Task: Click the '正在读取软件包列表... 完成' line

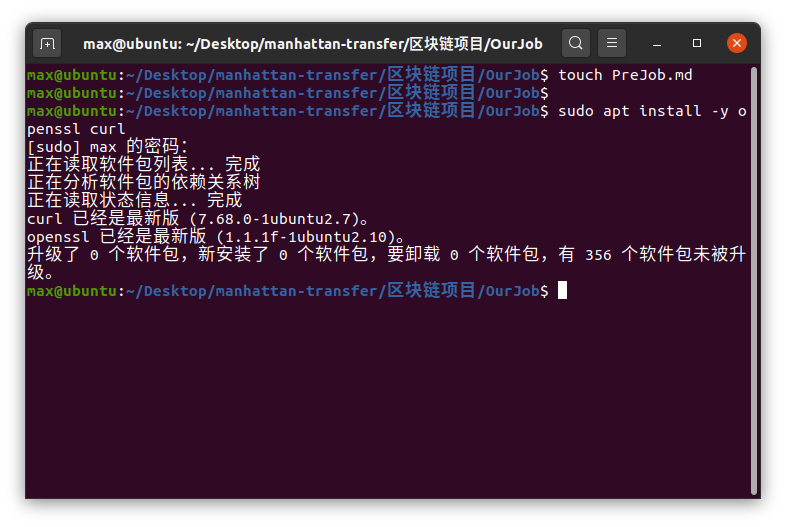Action: (144, 164)
